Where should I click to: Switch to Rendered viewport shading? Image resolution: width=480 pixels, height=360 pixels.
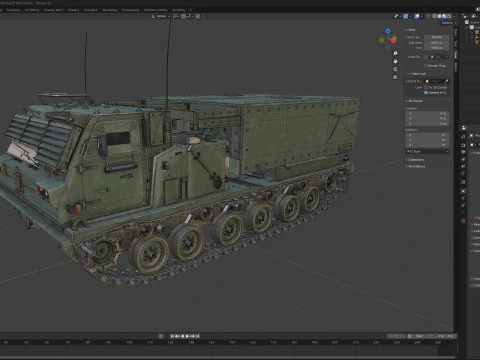[449, 16]
